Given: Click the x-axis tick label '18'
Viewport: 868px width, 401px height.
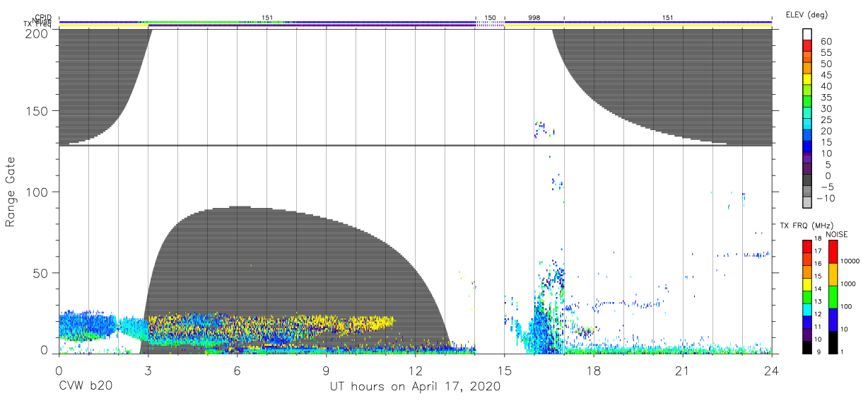Looking at the screenshot, I should (x=594, y=371).
